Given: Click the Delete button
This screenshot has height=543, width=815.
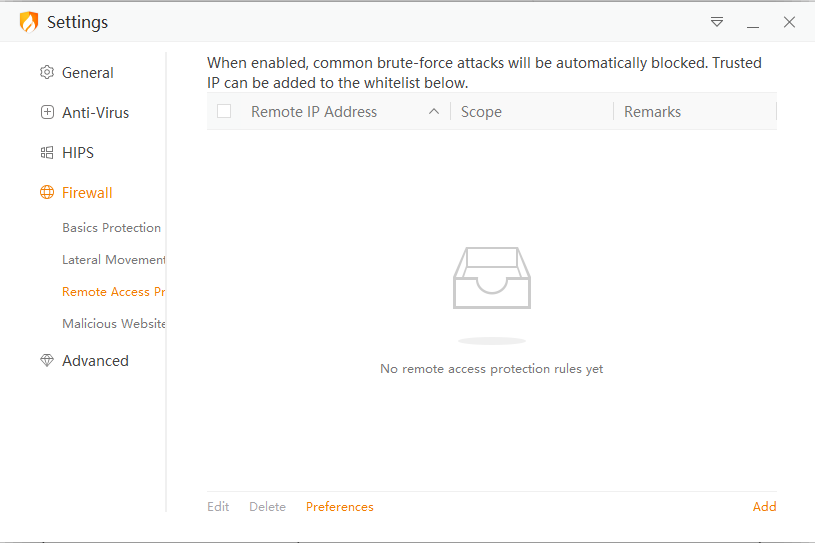Looking at the screenshot, I should (x=267, y=507).
